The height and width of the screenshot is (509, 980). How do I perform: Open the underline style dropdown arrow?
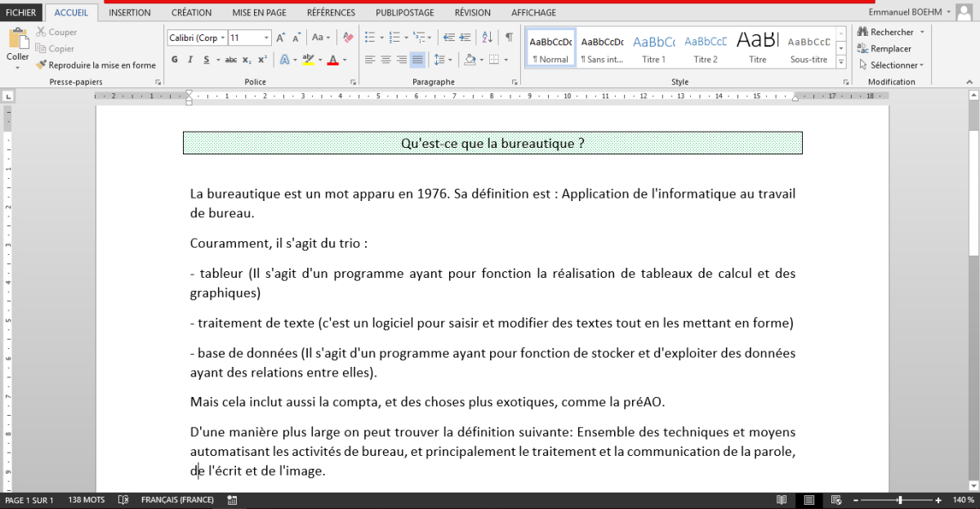click(217, 60)
